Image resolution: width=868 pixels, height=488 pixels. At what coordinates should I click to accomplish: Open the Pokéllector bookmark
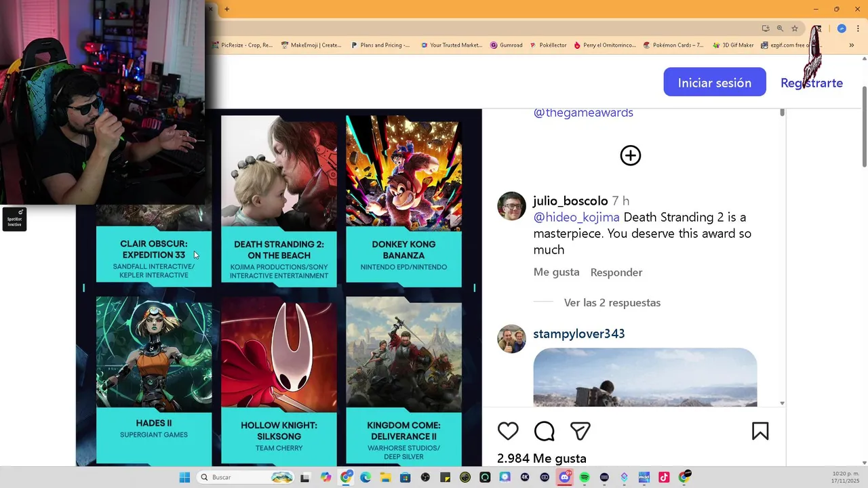point(548,45)
